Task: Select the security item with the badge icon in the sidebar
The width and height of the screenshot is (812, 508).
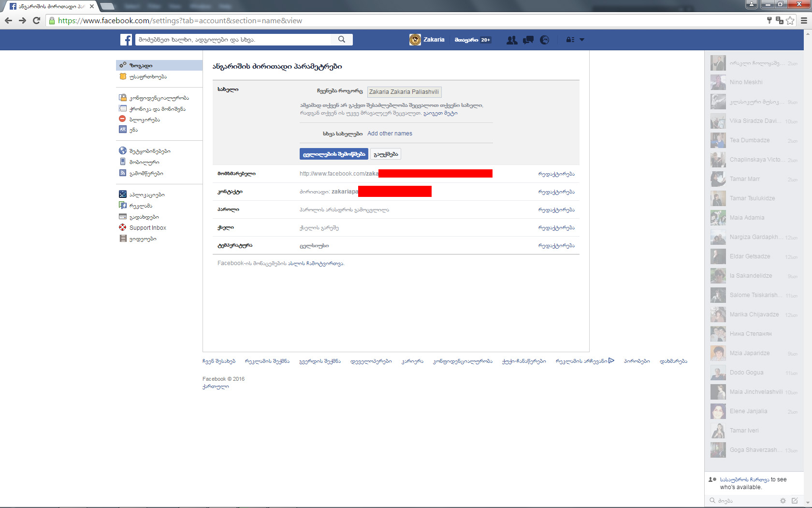Action: point(148,76)
